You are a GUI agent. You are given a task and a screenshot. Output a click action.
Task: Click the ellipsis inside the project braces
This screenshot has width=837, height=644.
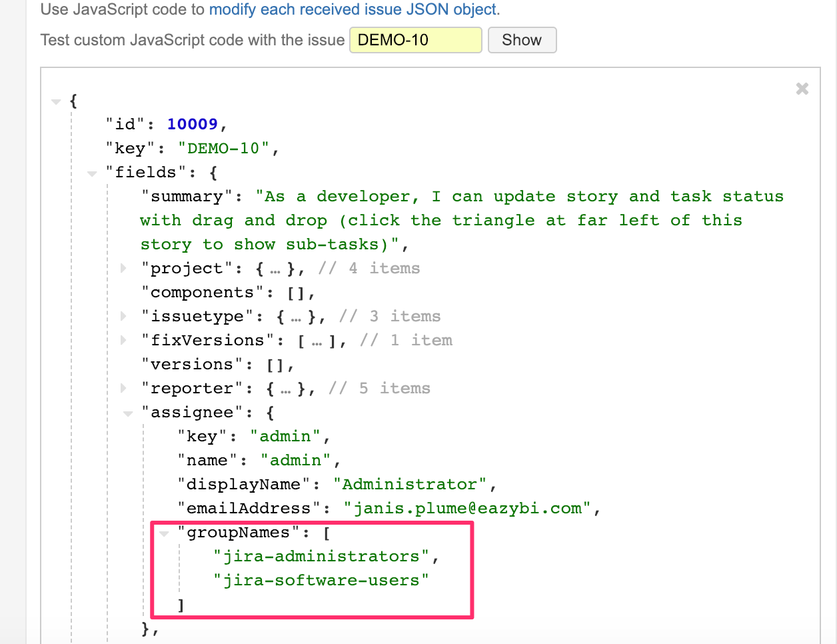(x=275, y=269)
